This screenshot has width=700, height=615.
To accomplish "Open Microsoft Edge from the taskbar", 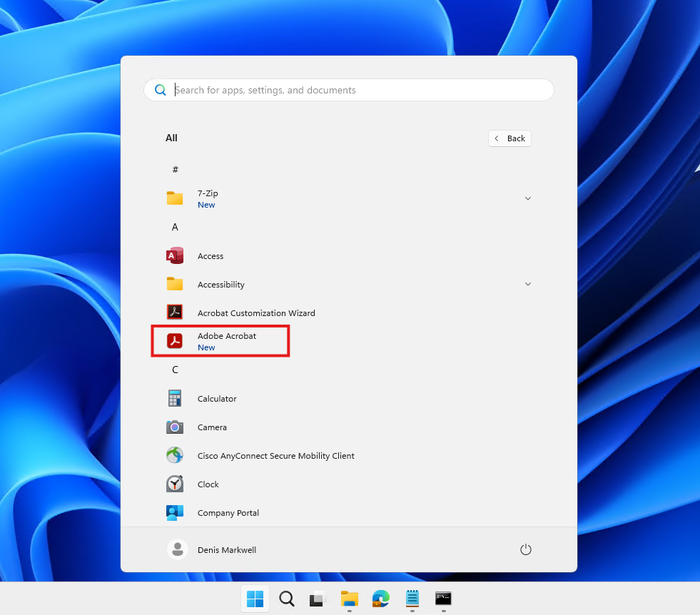I will point(380,599).
